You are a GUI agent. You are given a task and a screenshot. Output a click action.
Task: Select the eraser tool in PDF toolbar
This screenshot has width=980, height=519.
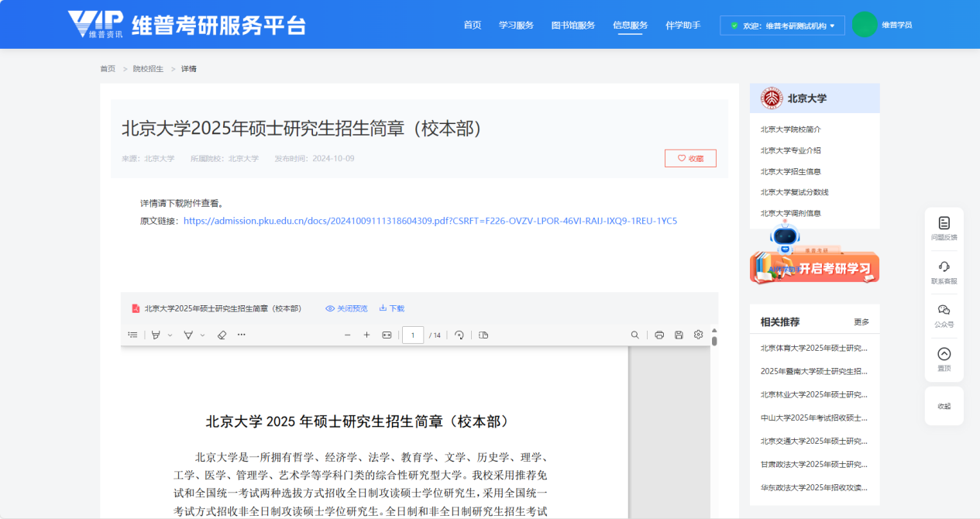(x=222, y=335)
